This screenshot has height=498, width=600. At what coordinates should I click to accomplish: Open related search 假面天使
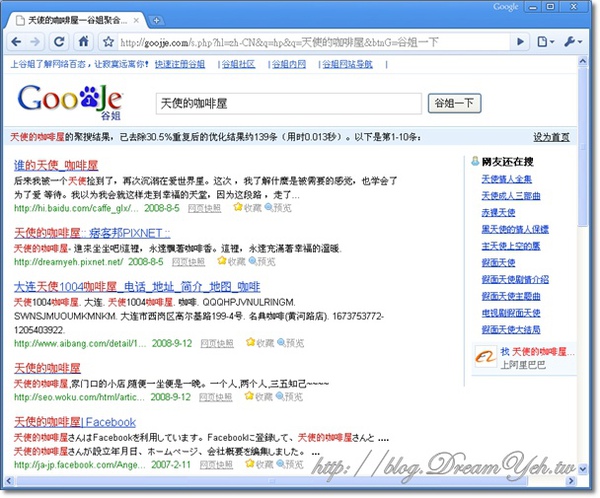click(x=498, y=263)
